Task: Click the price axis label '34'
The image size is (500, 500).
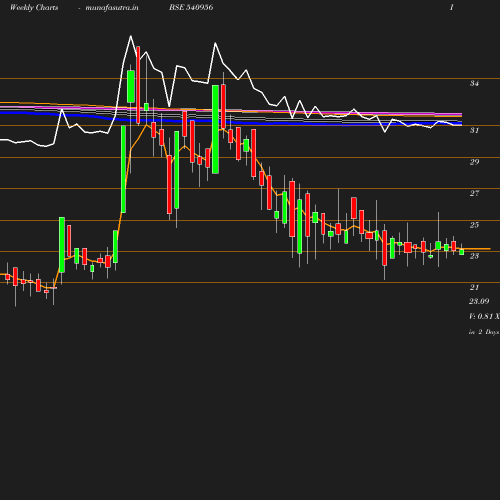Action: (x=474, y=83)
